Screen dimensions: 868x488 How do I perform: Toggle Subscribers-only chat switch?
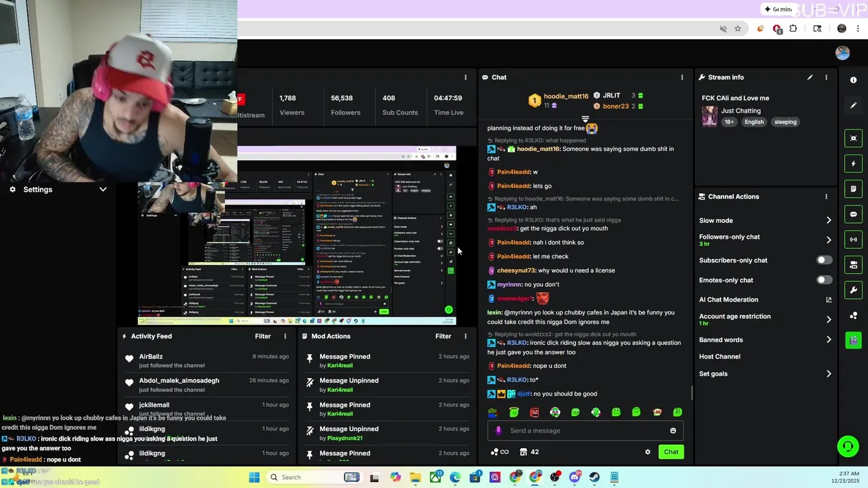point(824,260)
